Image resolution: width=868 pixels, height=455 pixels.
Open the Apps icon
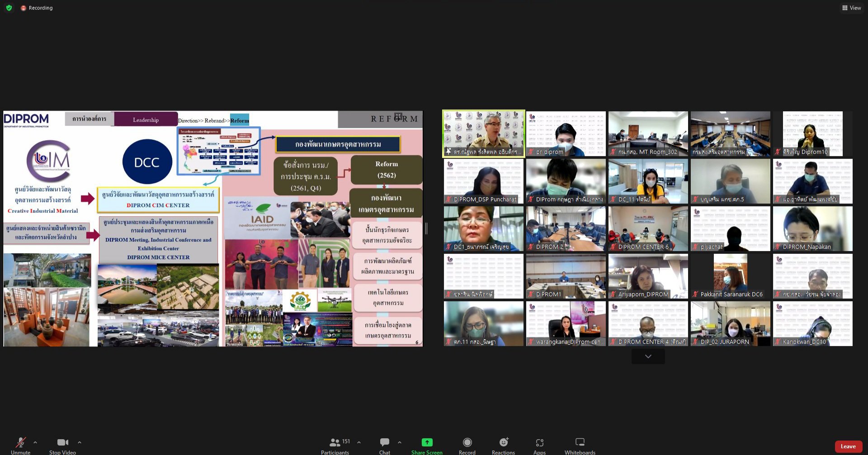pyautogui.click(x=539, y=442)
